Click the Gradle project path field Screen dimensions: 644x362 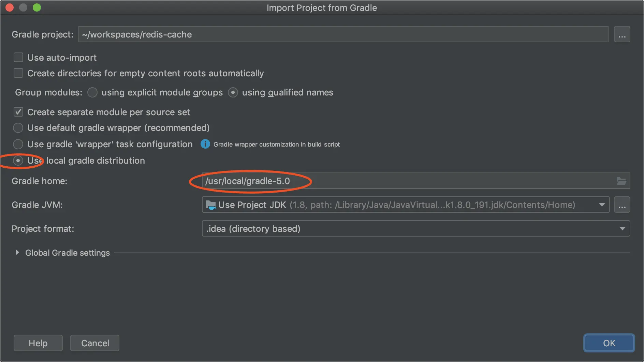(343, 34)
